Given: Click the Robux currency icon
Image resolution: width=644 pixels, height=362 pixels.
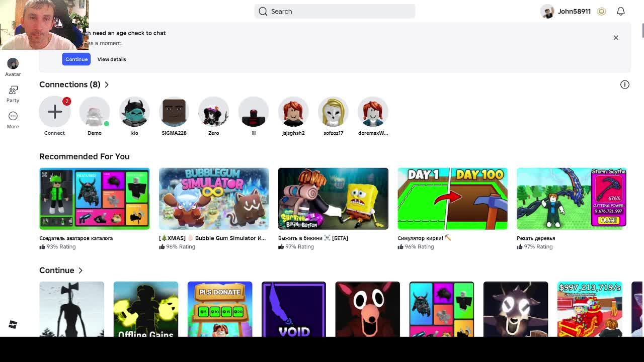Looking at the screenshot, I should click(x=601, y=11).
